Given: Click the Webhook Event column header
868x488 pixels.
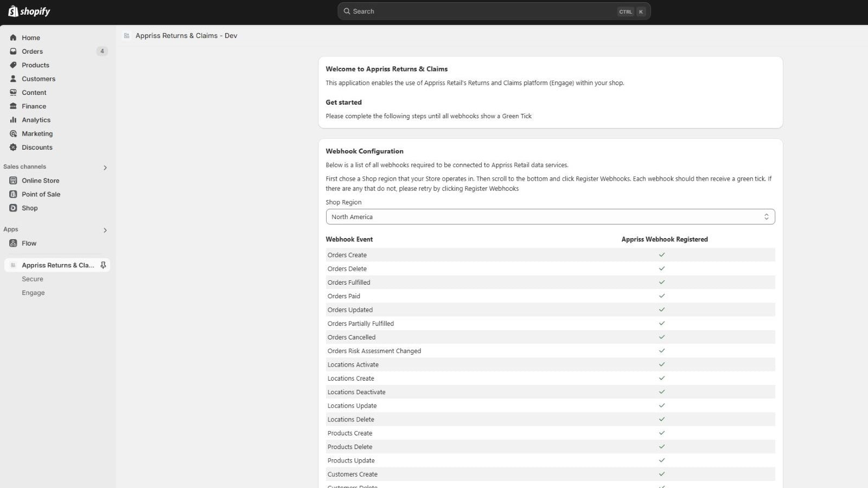Looking at the screenshot, I should pyautogui.click(x=349, y=239).
